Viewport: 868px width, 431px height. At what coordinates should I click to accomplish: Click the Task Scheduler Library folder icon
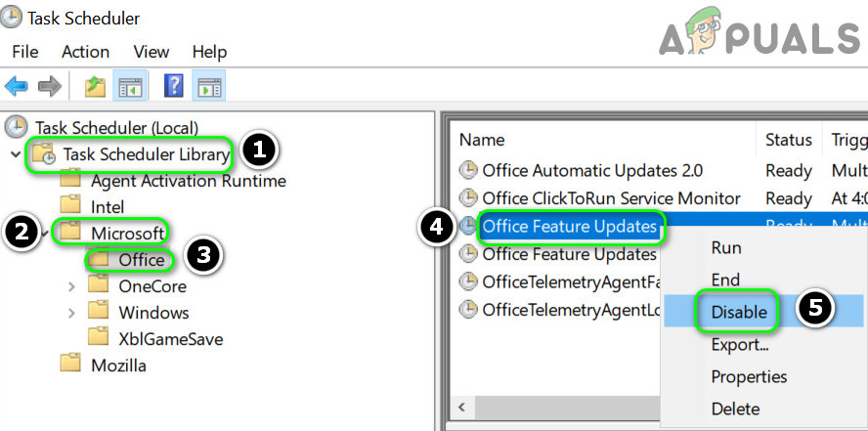coord(44,153)
